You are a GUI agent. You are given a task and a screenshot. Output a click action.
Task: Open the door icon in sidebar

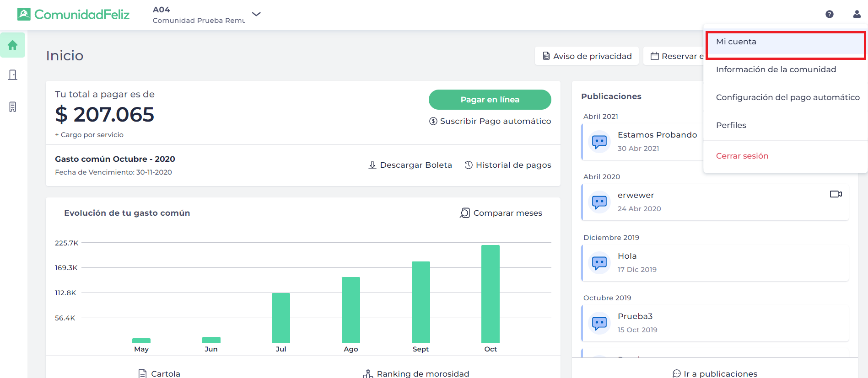click(13, 75)
